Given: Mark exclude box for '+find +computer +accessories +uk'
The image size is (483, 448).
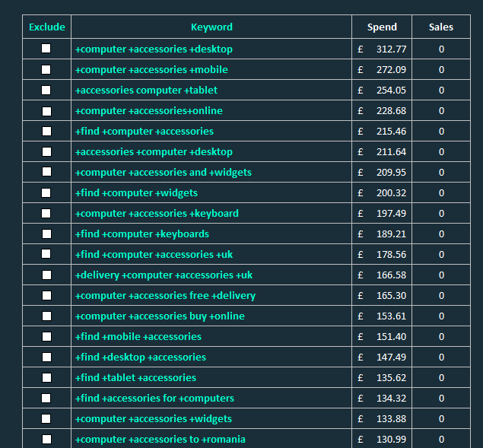Looking at the screenshot, I should click(46, 254).
